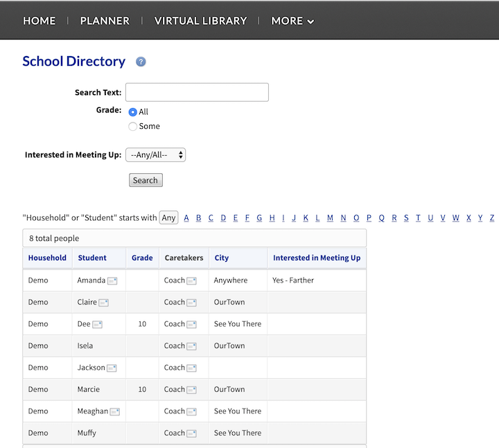Viewport: 499px width, 448px height.
Task: Click Coach email icon in Muffy's row
Action: pos(192,433)
